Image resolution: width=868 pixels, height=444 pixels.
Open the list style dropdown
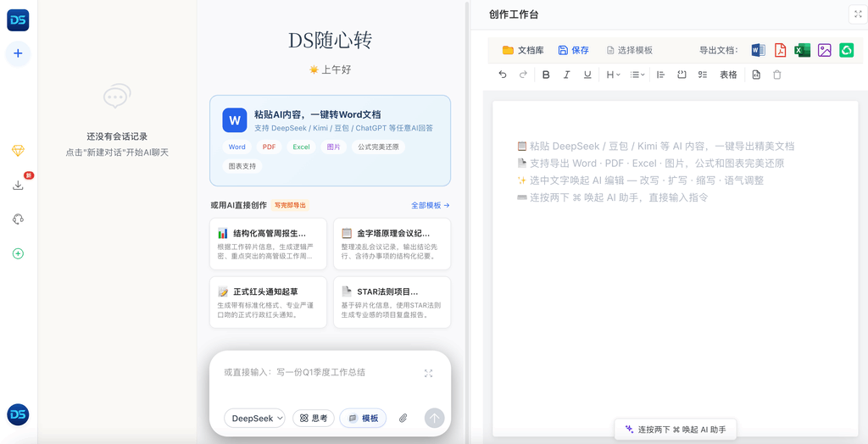(637, 75)
